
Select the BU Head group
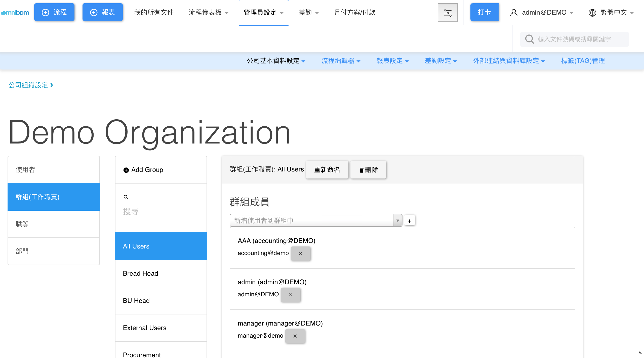(161, 301)
